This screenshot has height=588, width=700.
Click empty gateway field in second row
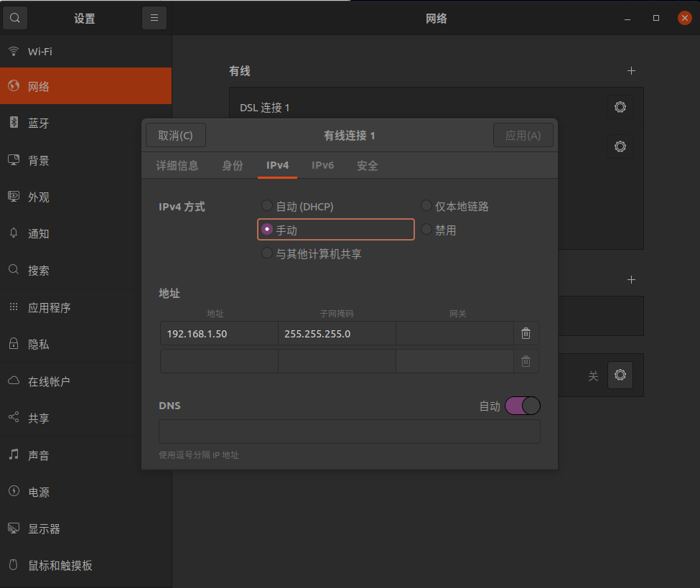(x=454, y=361)
